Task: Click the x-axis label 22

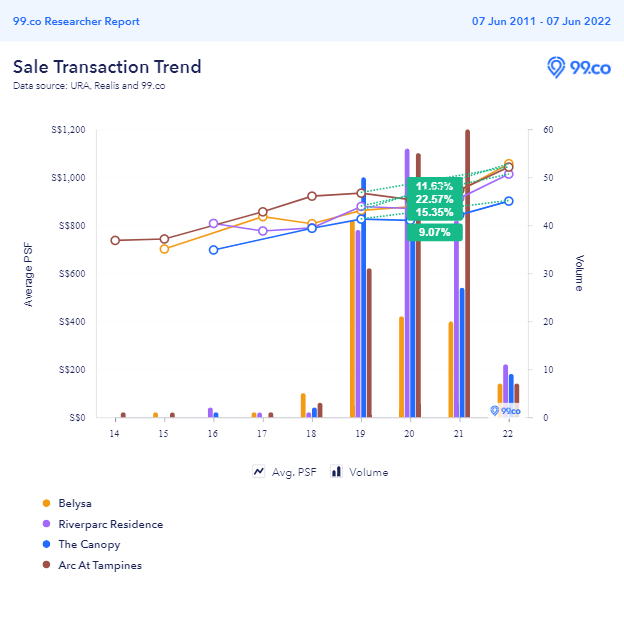Action: click(508, 433)
